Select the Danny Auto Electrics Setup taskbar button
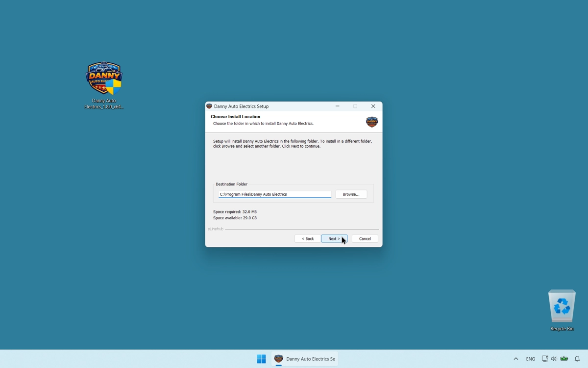Image resolution: width=588 pixels, height=368 pixels. (305, 359)
